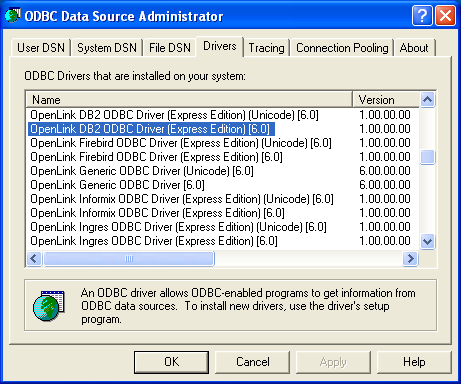Click the OK button
The height and width of the screenshot is (384, 461).
point(171,362)
